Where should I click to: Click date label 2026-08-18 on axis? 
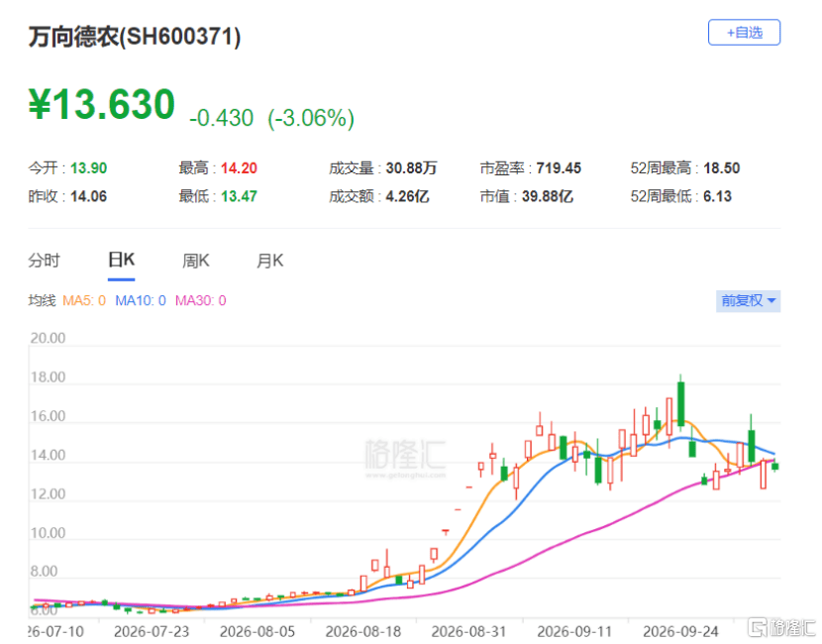[x=363, y=631]
